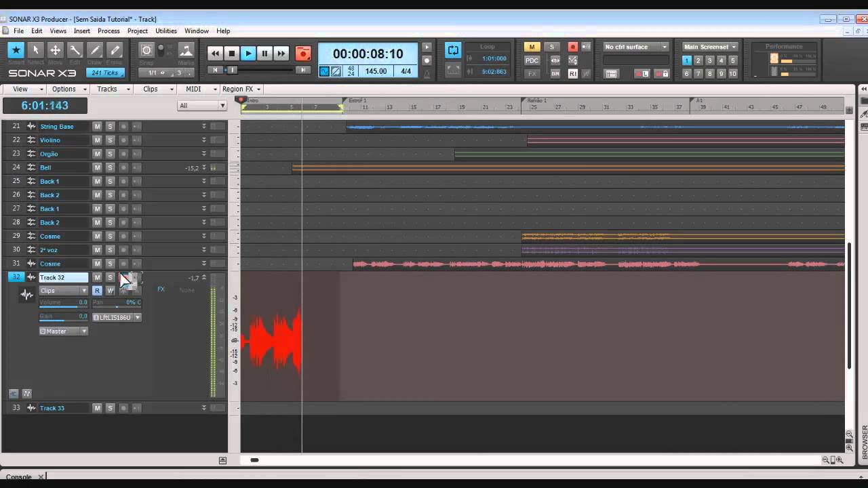Screen dimensions: 868x488
Task: Expand Track 33 strip
Action: coord(203,408)
